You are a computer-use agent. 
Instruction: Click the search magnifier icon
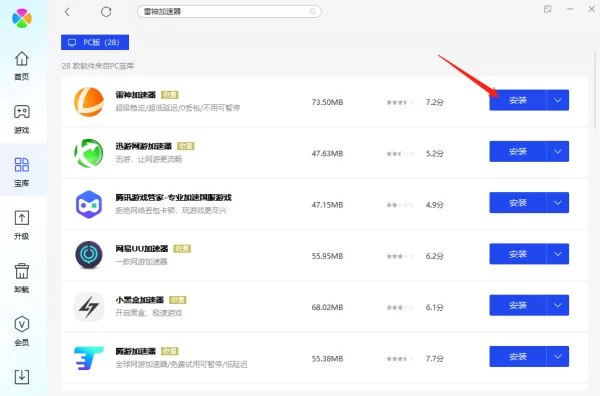[313, 12]
